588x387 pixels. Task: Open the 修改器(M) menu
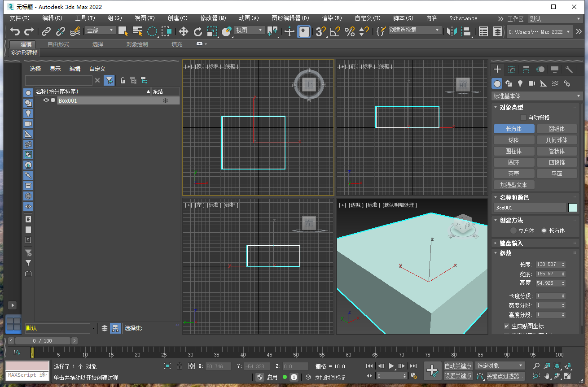tap(213, 18)
